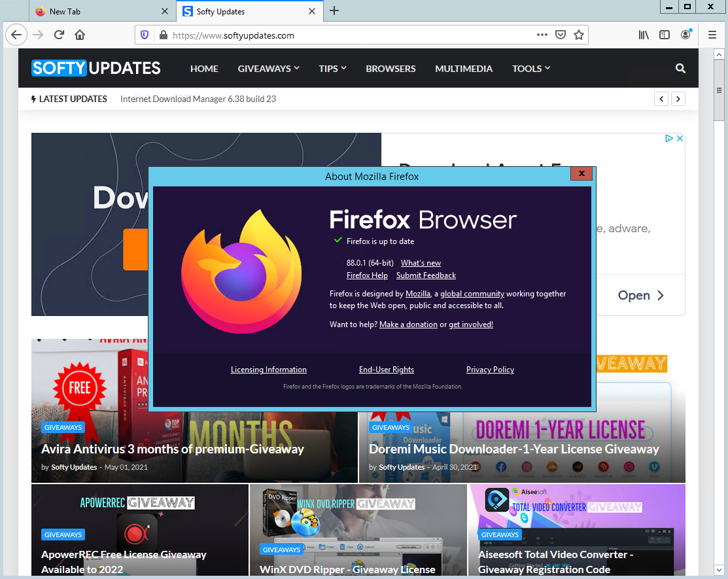This screenshot has width=728, height=579.
Task: Show next latest update headline
Action: (x=678, y=99)
